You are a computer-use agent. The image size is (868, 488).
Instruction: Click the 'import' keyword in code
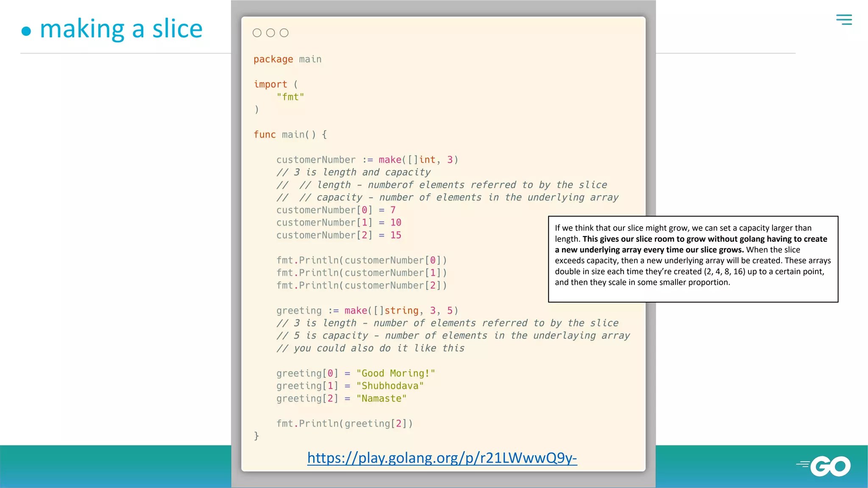coord(270,84)
